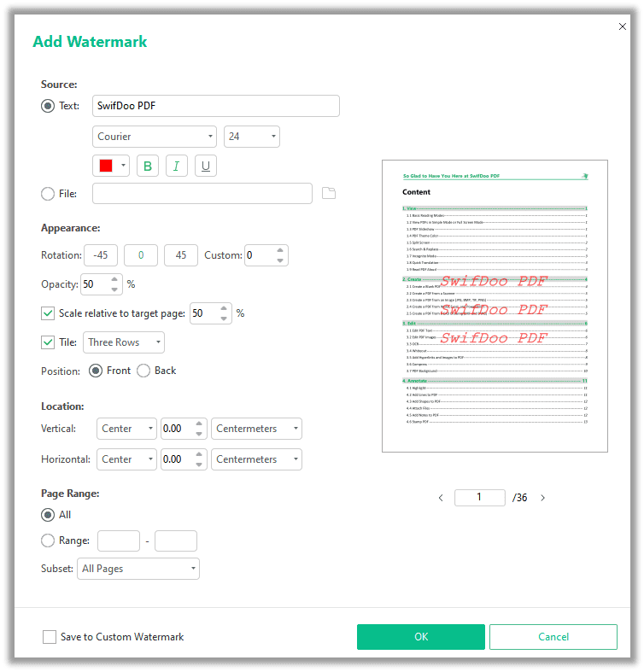This screenshot has height=672, width=644.
Task: Decrease Opacity value
Action: [114, 289]
